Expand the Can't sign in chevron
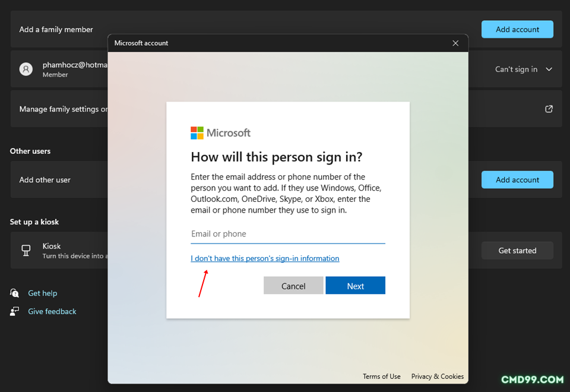The image size is (570, 392). pyautogui.click(x=549, y=69)
